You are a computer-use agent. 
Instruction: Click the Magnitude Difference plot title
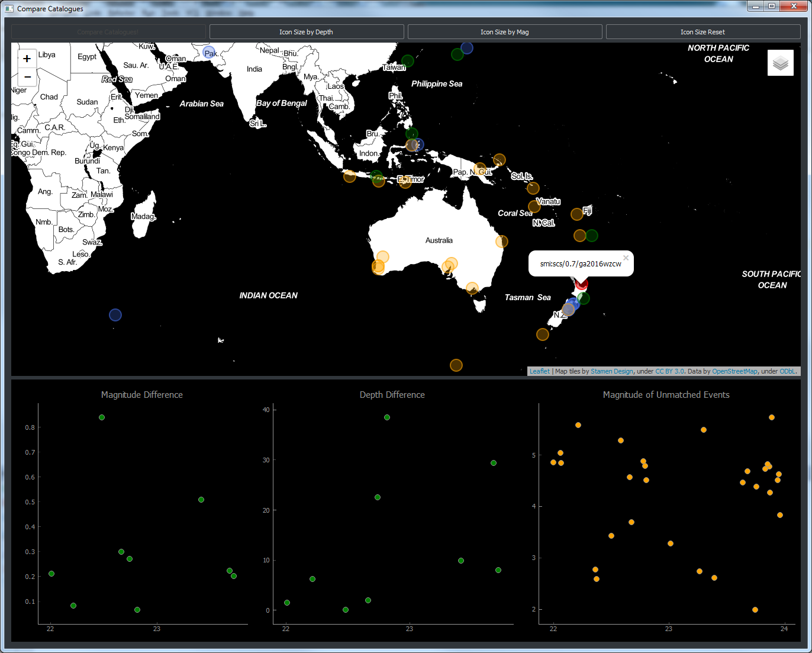[x=142, y=395]
